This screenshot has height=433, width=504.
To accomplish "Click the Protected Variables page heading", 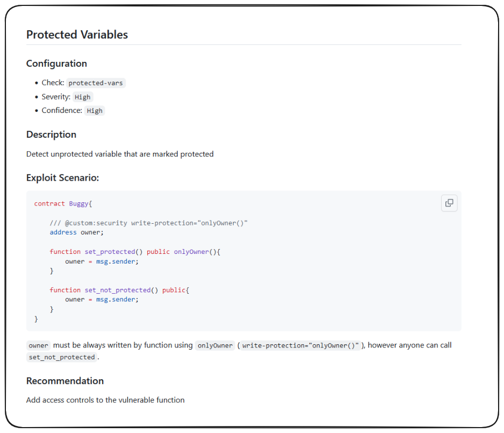I will pos(77,35).
